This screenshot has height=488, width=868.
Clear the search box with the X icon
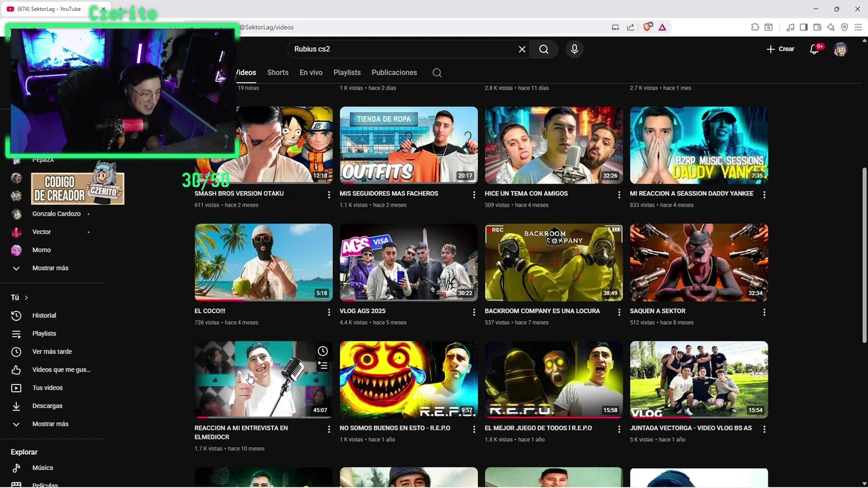pyautogui.click(x=522, y=49)
